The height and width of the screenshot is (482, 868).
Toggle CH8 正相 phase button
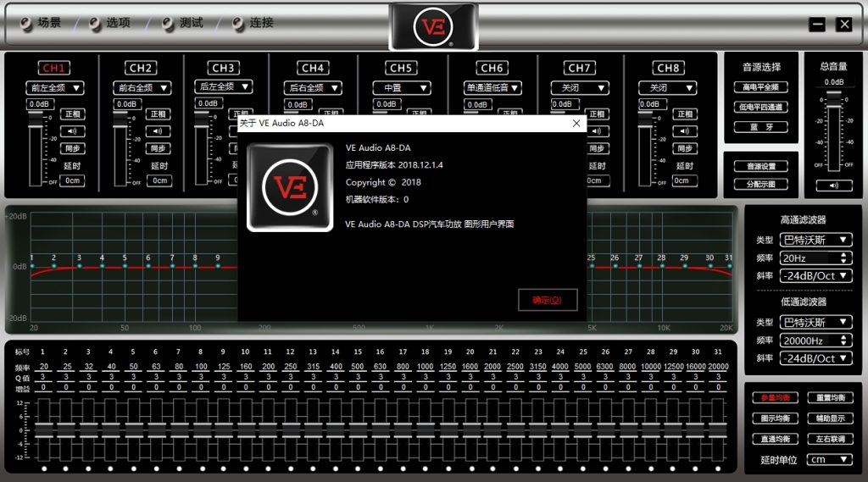(x=685, y=114)
